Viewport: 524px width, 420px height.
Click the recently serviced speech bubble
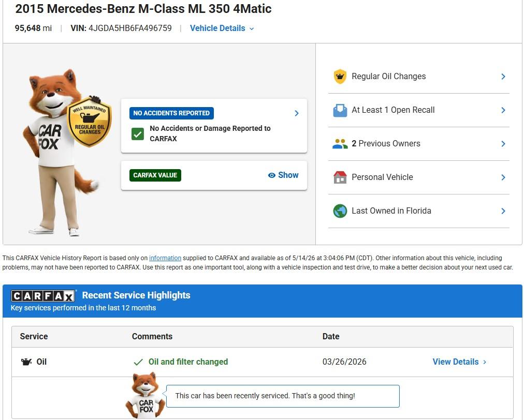click(283, 396)
